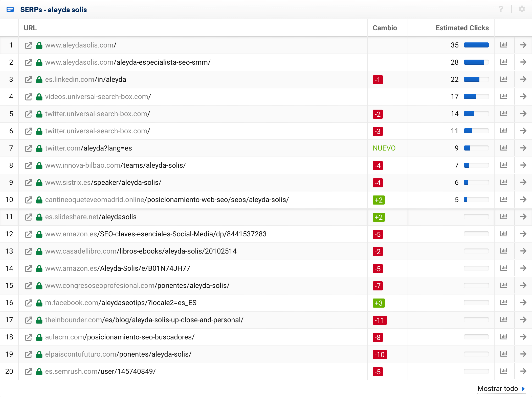Image resolution: width=532 pixels, height=397 pixels.
Task: Open external link for es.slideshare.net row
Action: click(29, 217)
